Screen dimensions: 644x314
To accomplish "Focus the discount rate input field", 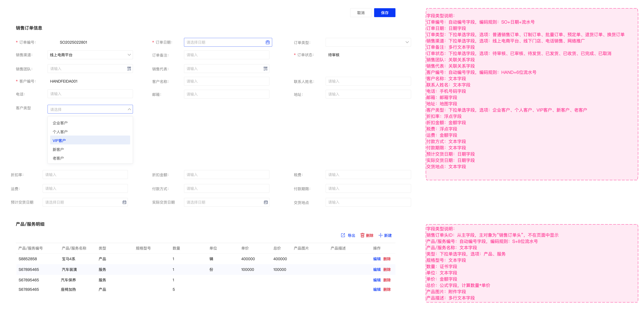I will coord(85,175).
